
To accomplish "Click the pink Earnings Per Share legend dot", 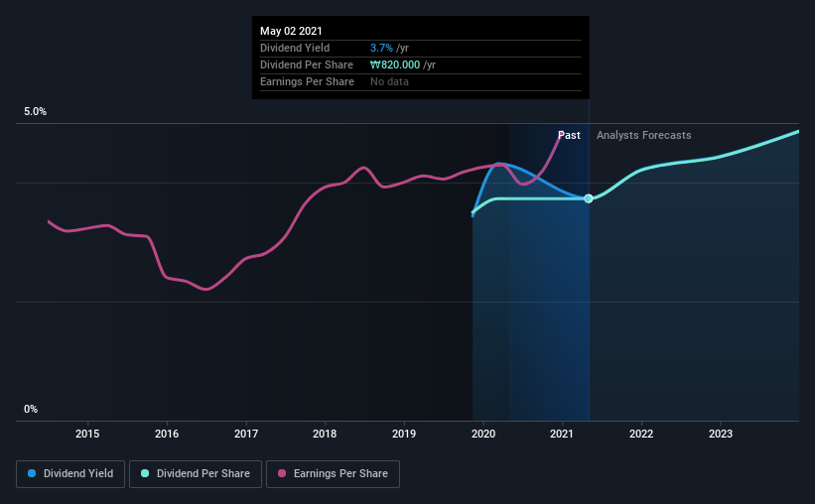I will click(x=282, y=473).
